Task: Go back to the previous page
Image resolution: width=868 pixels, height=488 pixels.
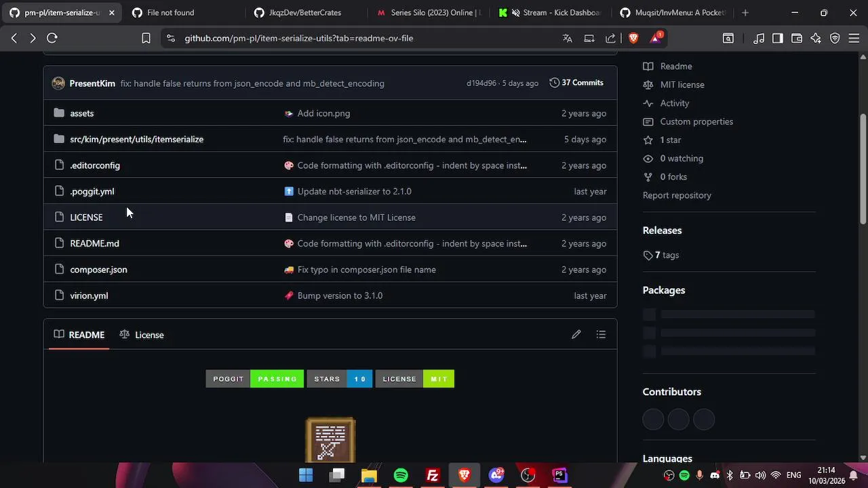Action: click(14, 38)
